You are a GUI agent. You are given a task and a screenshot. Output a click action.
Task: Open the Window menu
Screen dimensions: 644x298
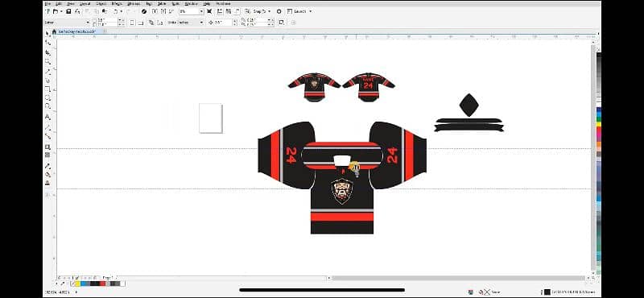(x=191, y=4)
